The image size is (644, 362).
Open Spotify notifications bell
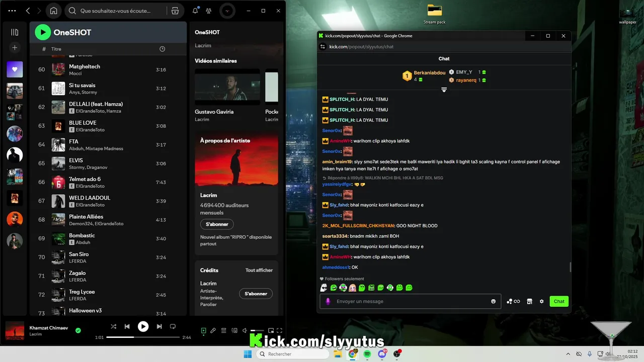(x=195, y=11)
